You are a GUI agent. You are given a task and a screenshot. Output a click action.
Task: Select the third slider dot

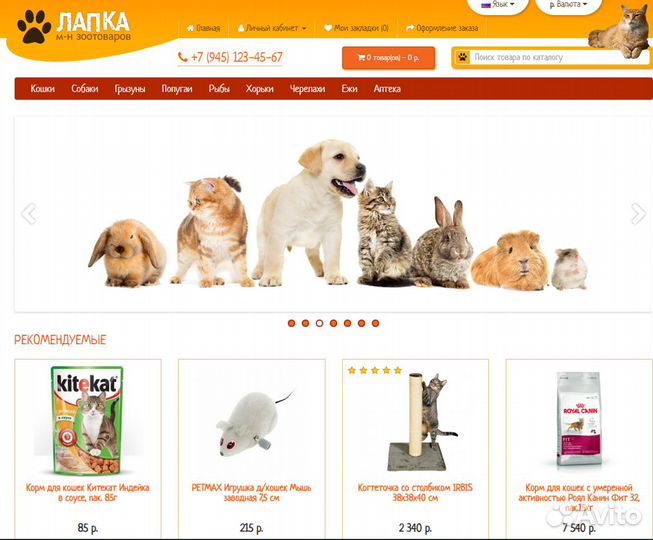coord(319,323)
